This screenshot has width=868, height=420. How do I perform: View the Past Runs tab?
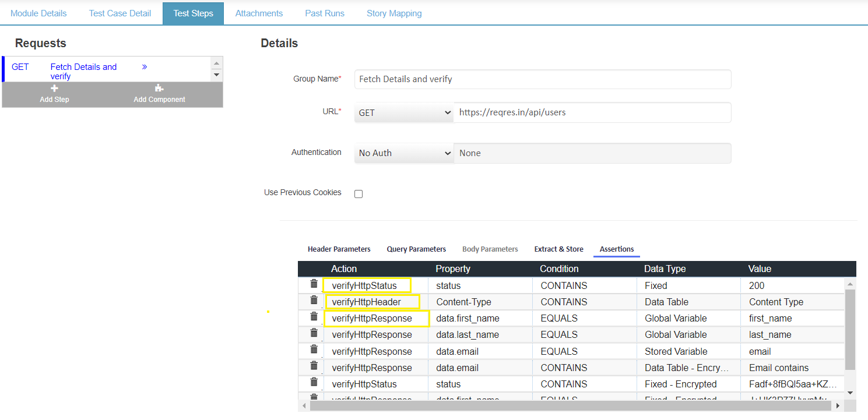click(325, 13)
